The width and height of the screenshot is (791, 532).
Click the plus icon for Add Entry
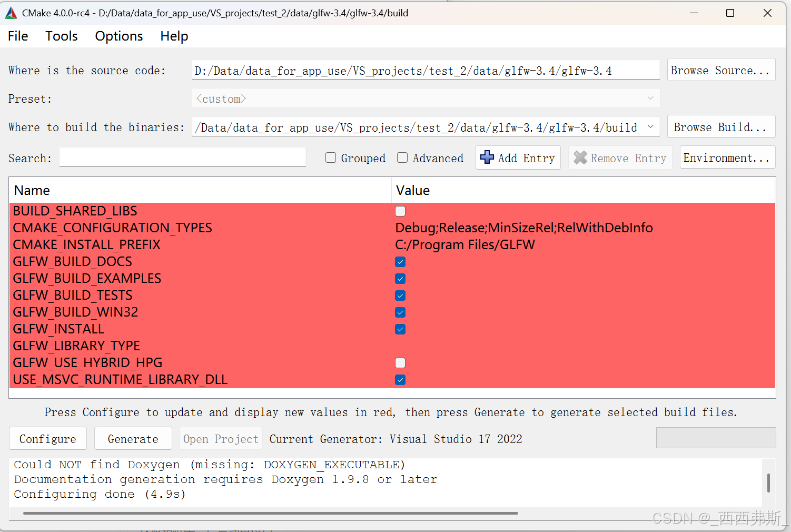[x=487, y=157]
